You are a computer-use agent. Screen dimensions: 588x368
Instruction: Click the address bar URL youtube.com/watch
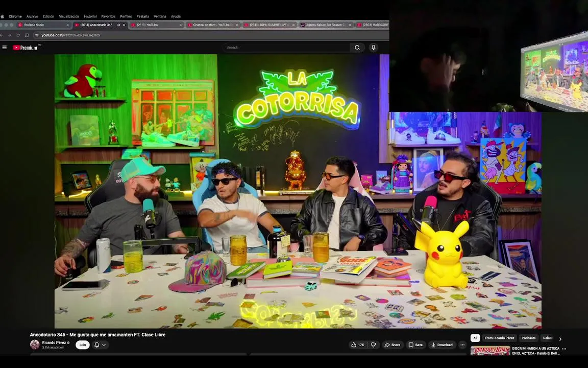(x=70, y=35)
